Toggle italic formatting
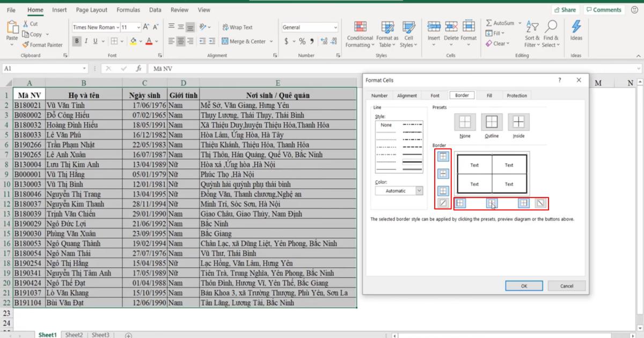Screen dimensions: 644x338 [86, 41]
